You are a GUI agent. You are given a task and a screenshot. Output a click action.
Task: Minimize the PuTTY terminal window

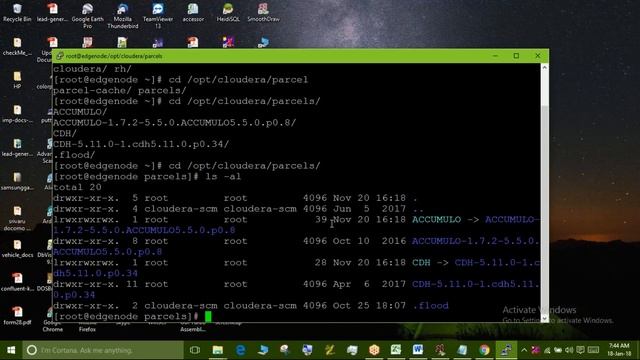tap(495, 56)
